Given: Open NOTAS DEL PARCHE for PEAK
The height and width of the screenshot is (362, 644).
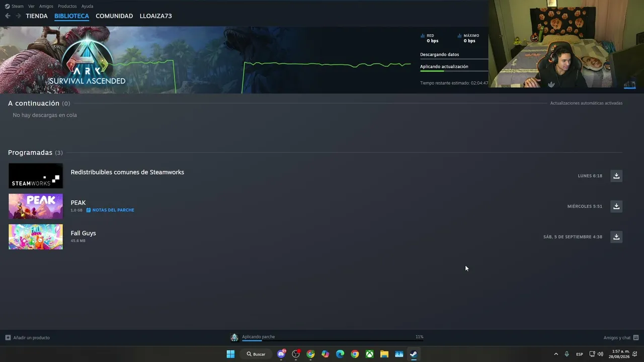Looking at the screenshot, I should pos(113,210).
